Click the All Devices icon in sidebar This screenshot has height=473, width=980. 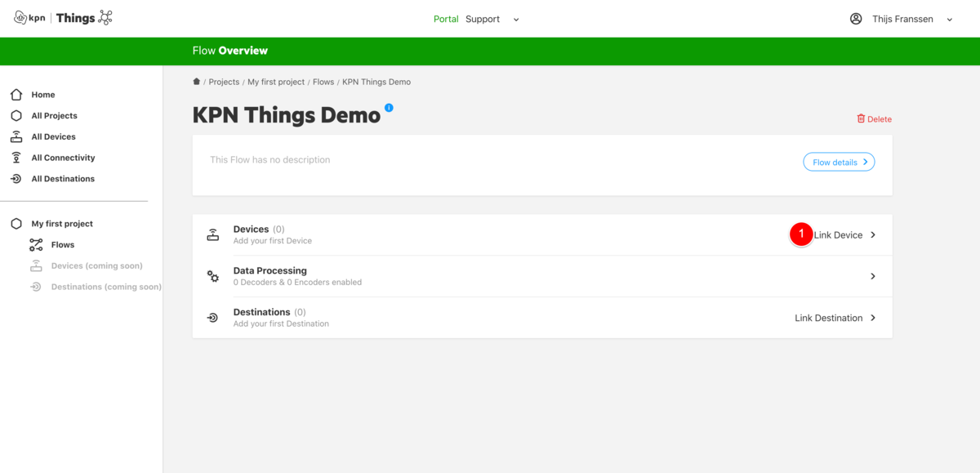point(16,137)
